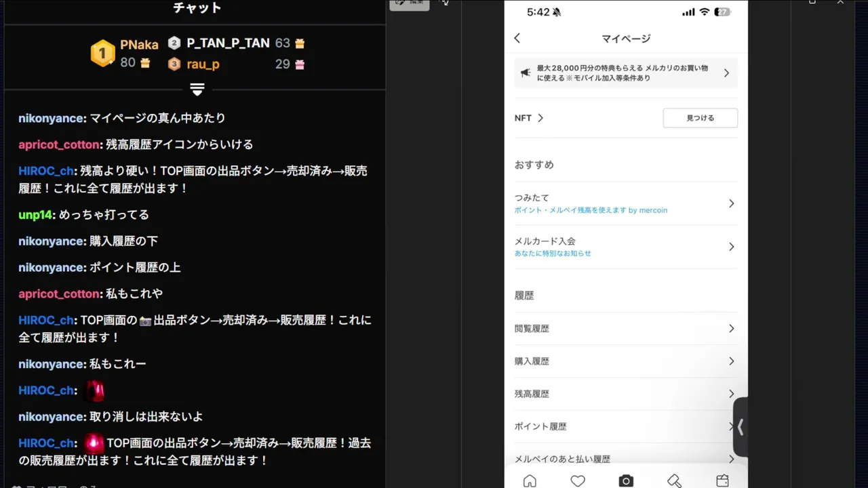Image resolution: width=868 pixels, height=488 pixels.
Task: Tap the つみたて row title
Action: pyautogui.click(x=532, y=198)
